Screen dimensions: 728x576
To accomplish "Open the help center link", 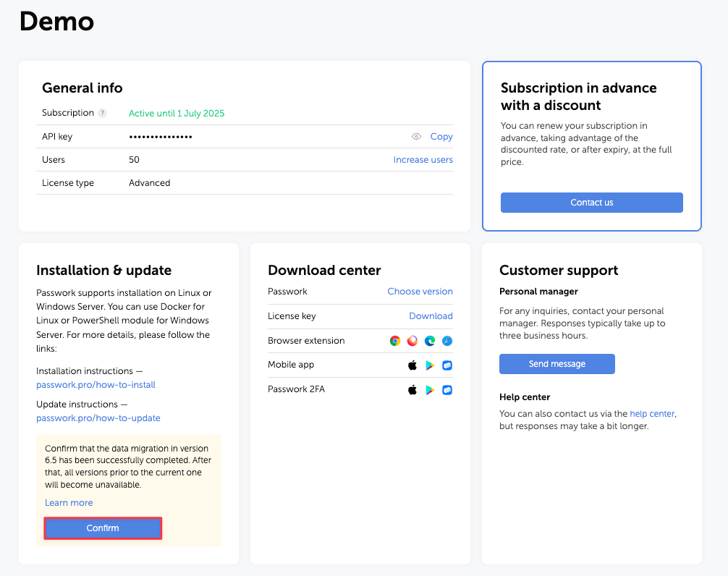I will coord(651,413).
